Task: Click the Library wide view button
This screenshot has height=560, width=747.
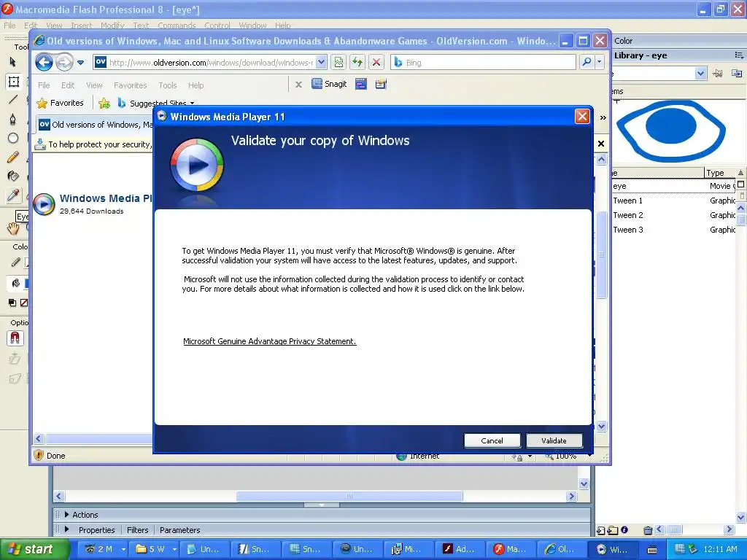Action: [x=741, y=184]
